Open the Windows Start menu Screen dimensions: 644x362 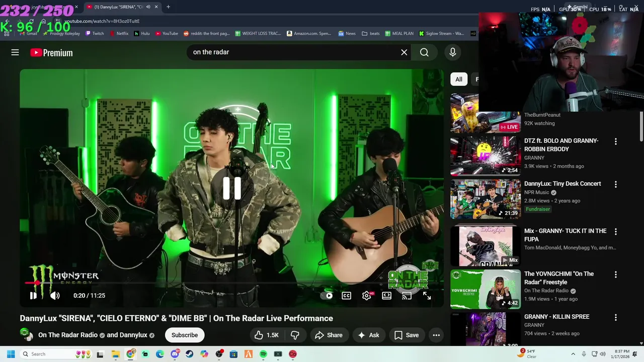tap(11, 354)
